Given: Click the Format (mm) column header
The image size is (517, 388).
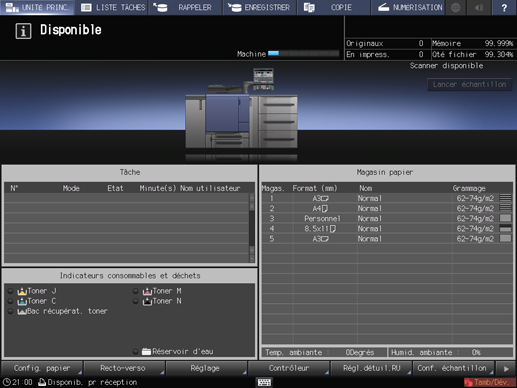Looking at the screenshot, I should coord(315,188).
